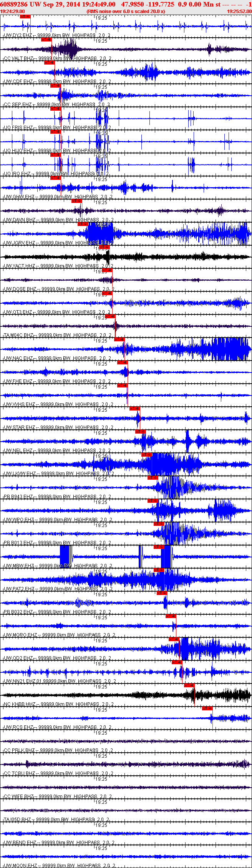Click the red pick marker on UO FRIS trace
This screenshot has width=252, height=868.
[56, 109]
